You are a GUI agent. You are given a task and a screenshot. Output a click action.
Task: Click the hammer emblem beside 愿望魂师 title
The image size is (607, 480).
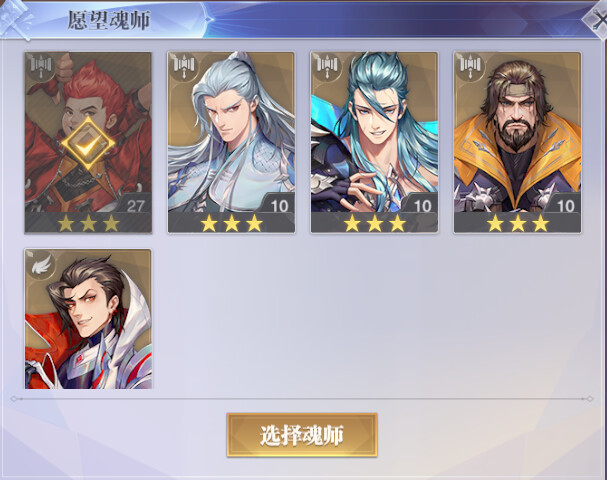pyautogui.click(x=16, y=19)
